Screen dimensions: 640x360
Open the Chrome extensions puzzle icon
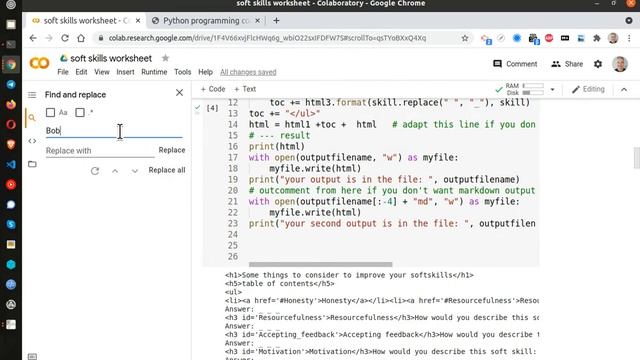point(597,38)
